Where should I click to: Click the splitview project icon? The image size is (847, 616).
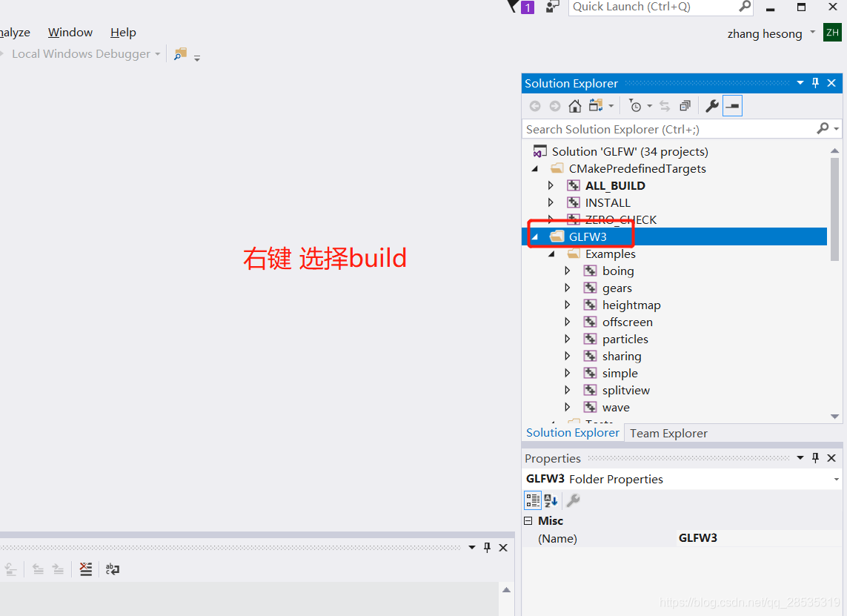coord(591,390)
